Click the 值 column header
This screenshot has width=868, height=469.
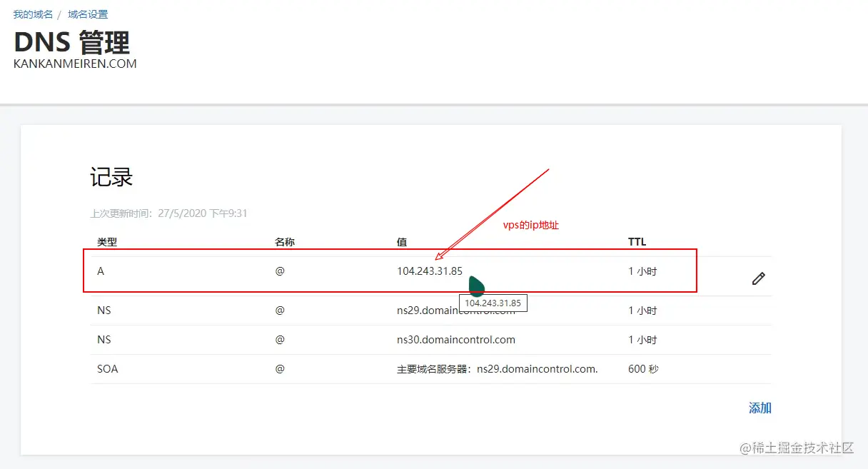pos(402,242)
